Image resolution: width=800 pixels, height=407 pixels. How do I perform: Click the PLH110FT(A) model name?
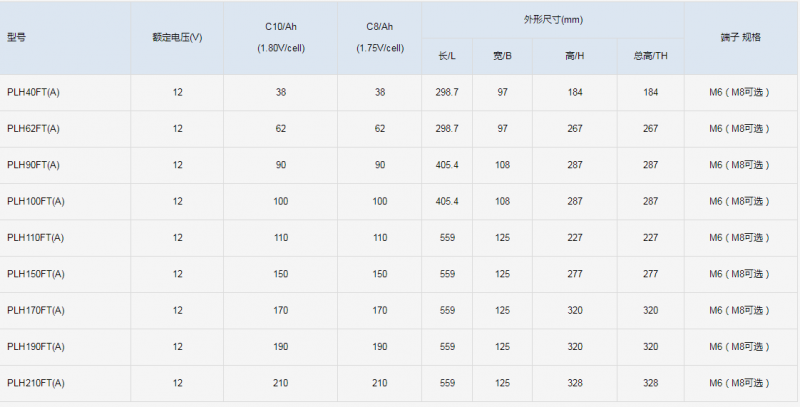click(37, 237)
